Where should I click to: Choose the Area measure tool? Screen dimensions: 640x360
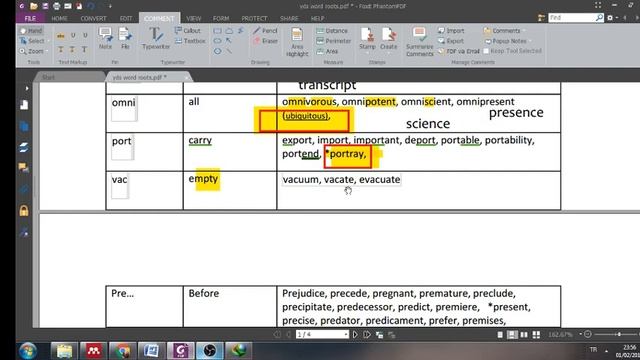pos(327,51)
